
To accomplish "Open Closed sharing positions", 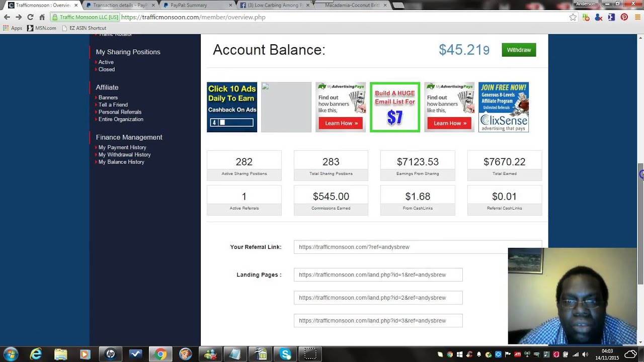I will (x=107, y=69).
